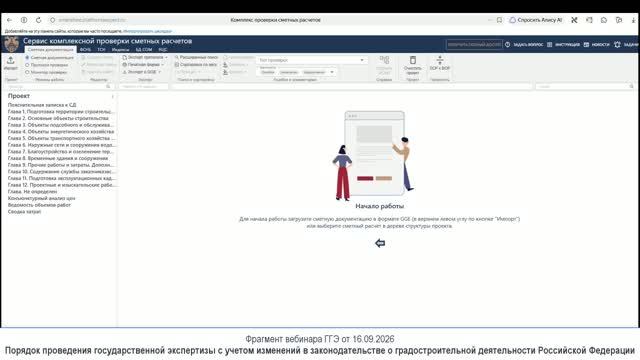Expand the error-type filter dropdown arrow
The image size is (640, 360).
tap(332, 72)
